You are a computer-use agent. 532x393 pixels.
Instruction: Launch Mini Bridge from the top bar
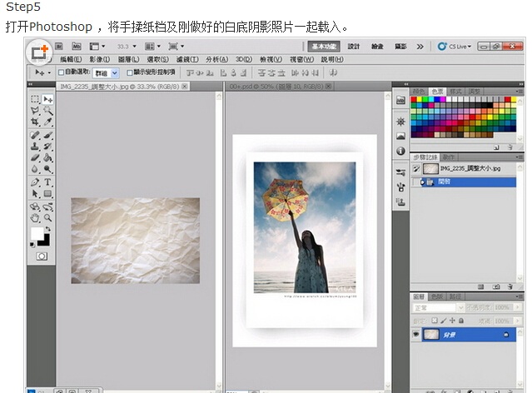[x=77, y=47]
